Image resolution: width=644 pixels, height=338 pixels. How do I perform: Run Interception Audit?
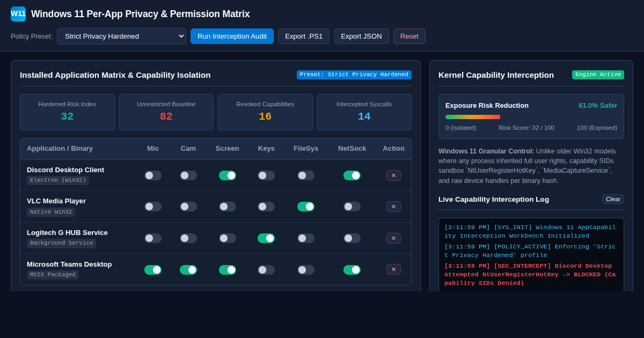232,36
